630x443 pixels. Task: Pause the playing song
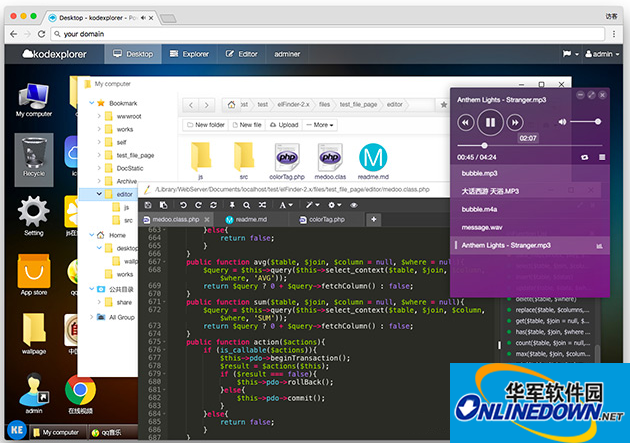[x=490, y=122]
